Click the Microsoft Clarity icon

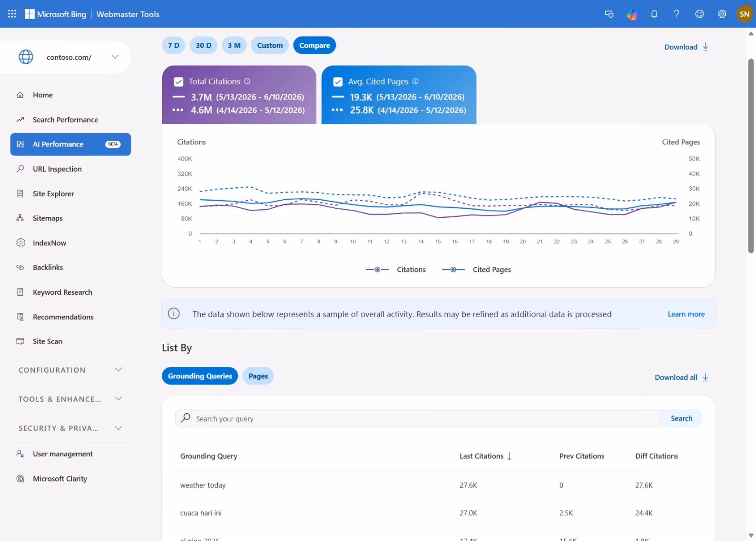(x=20, y=479)
